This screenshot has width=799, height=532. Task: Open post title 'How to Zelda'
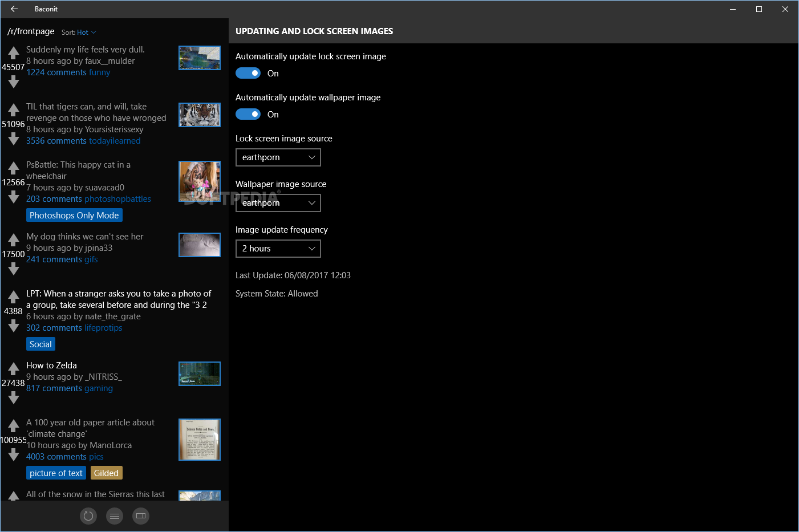click(51, 366)
